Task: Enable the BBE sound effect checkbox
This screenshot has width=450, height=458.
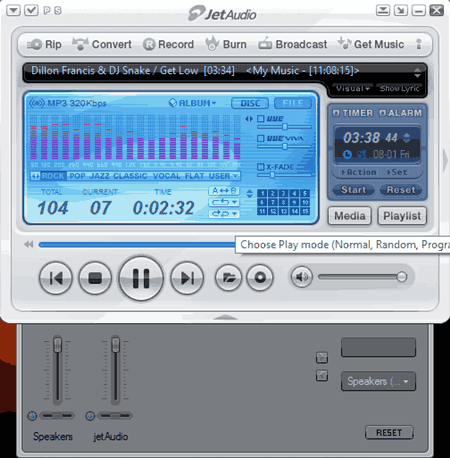Action: tap(261, 119)
